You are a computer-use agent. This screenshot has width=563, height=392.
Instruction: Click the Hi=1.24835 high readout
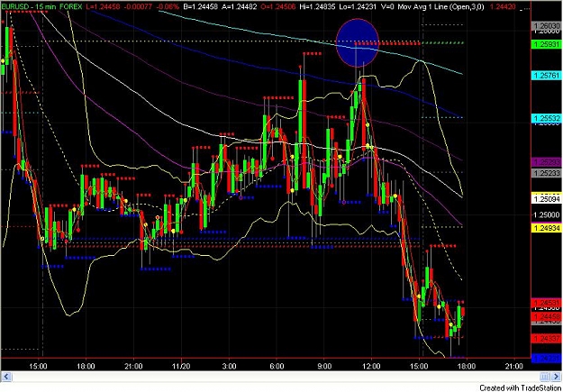pos(318,5)
